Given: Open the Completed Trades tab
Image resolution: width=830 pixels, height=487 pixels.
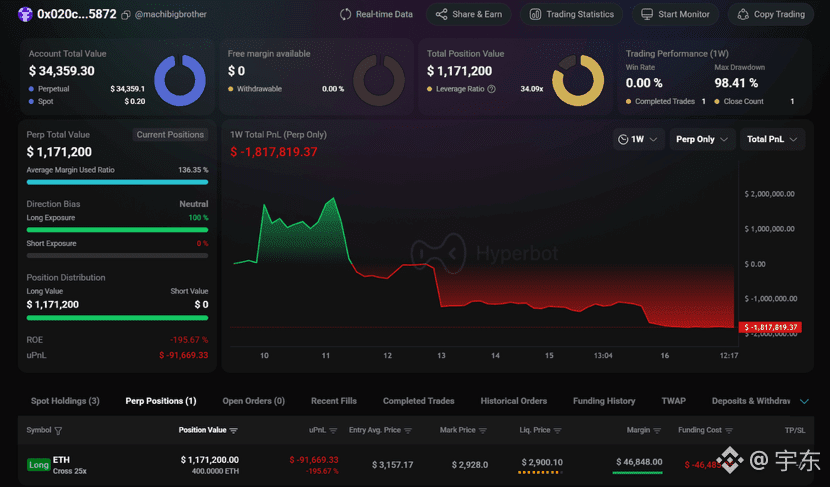Looking at the screenshot, I should (x=418, y=401).
